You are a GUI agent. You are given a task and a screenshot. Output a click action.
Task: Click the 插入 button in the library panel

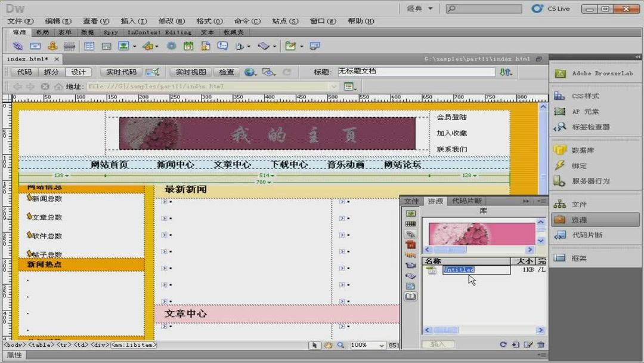(438, 344)
